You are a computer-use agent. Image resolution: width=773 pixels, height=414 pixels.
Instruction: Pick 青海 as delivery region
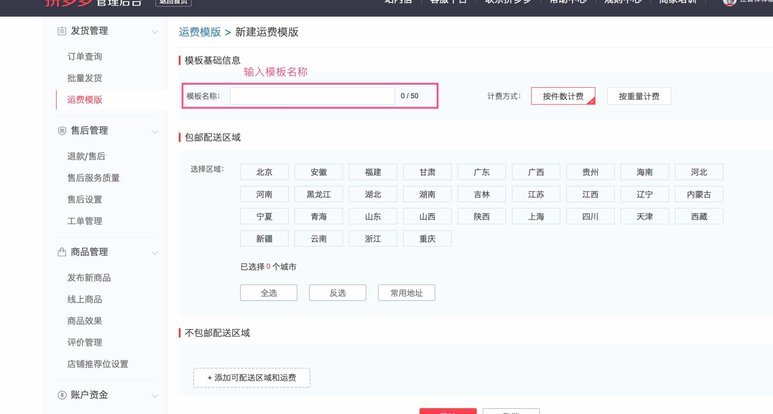tap(318, 216)
